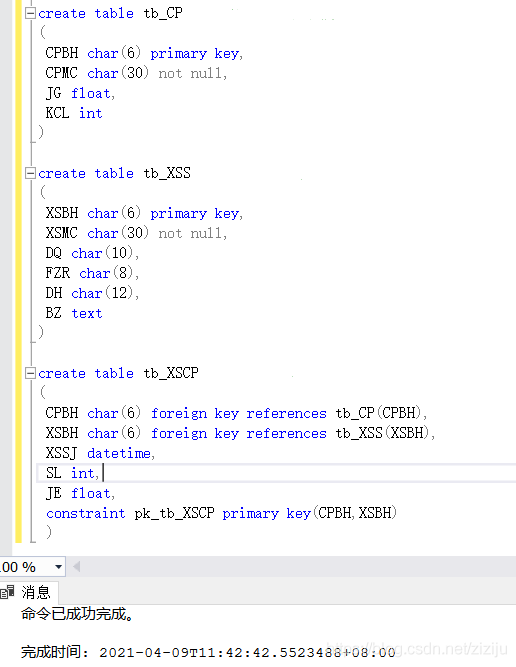Switch to the 消息 tab
The width and height of the screenshot is (516, 667).
click(29, 592)
